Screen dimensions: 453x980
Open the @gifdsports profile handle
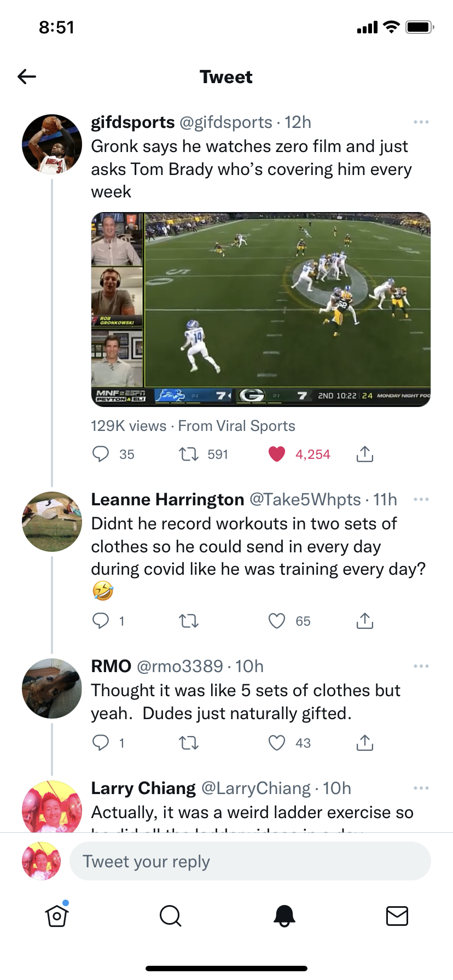[x=226, y=122]
